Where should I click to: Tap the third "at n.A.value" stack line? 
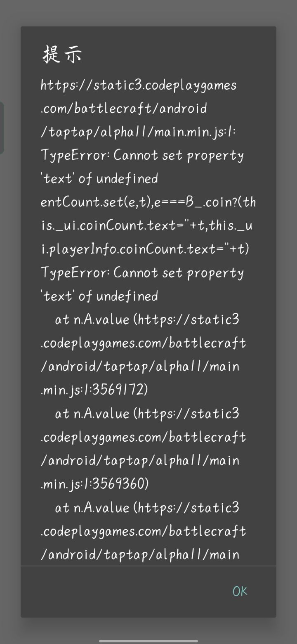tap(147, 507)
